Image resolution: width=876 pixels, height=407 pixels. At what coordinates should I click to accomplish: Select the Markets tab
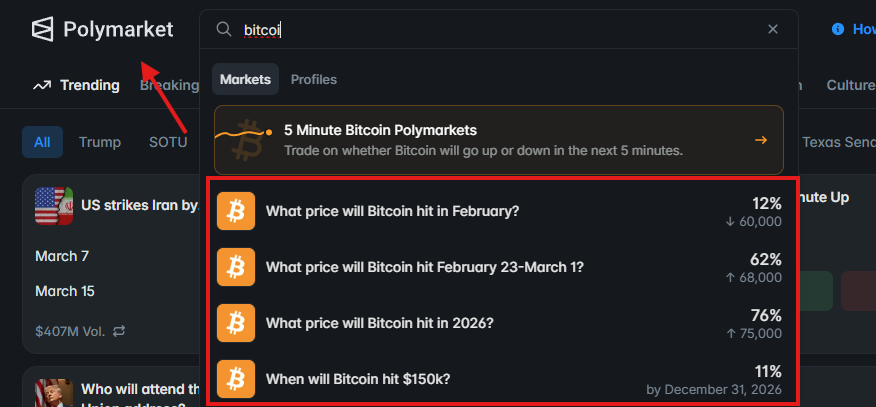point(245,79)
